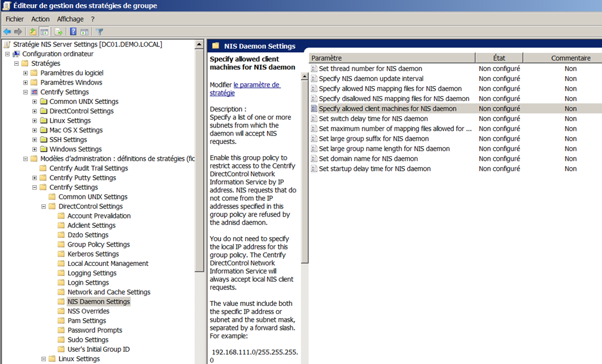Collapse the 'Stratégies' tree node
The image size is (602, 364).
16,63
